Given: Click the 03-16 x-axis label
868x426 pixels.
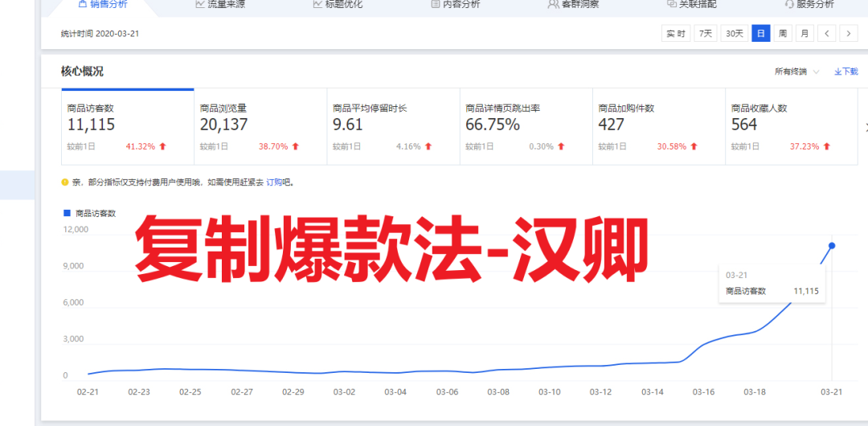Looking at the screenshot, I should click(703, 391).
